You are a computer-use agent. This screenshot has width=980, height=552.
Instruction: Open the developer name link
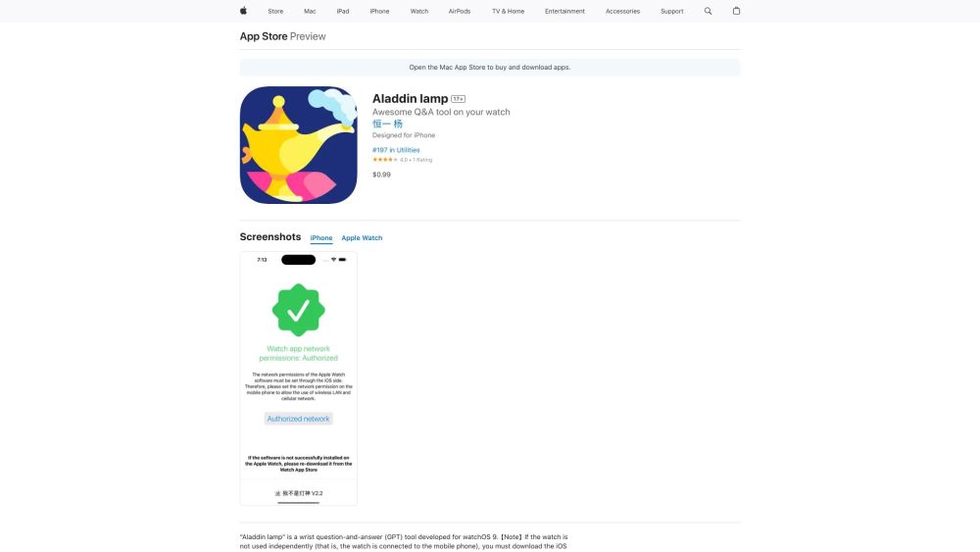click(x=387, y=124)
